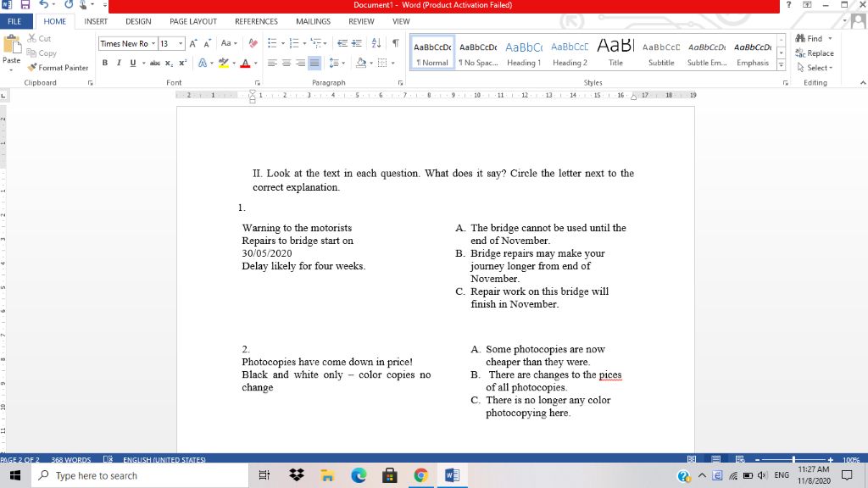Viewport: 868px width, 488px height.
Task: Open numbering list dropdown
Action: click(304, 43)
